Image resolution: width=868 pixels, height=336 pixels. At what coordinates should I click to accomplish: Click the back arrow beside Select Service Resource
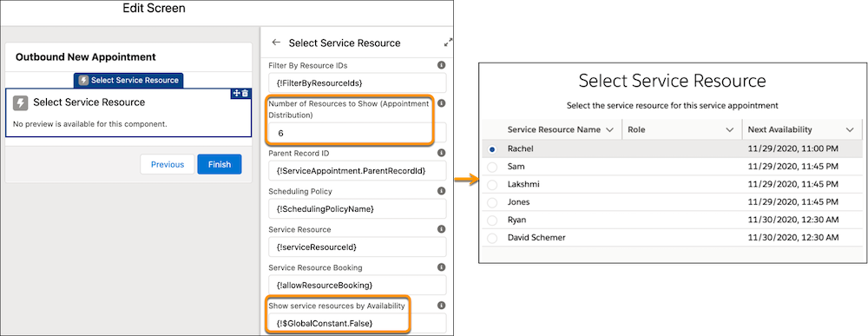tap(276, 43)
